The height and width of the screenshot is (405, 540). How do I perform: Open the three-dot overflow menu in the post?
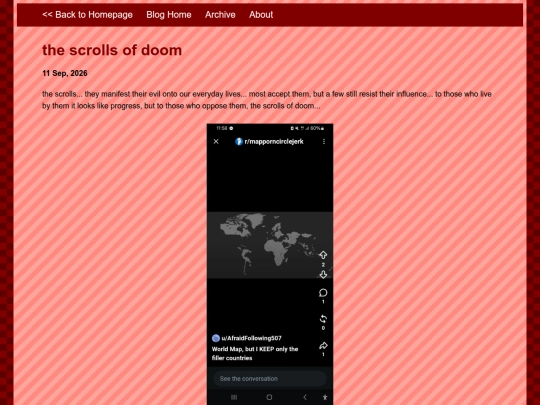(324, 142)
